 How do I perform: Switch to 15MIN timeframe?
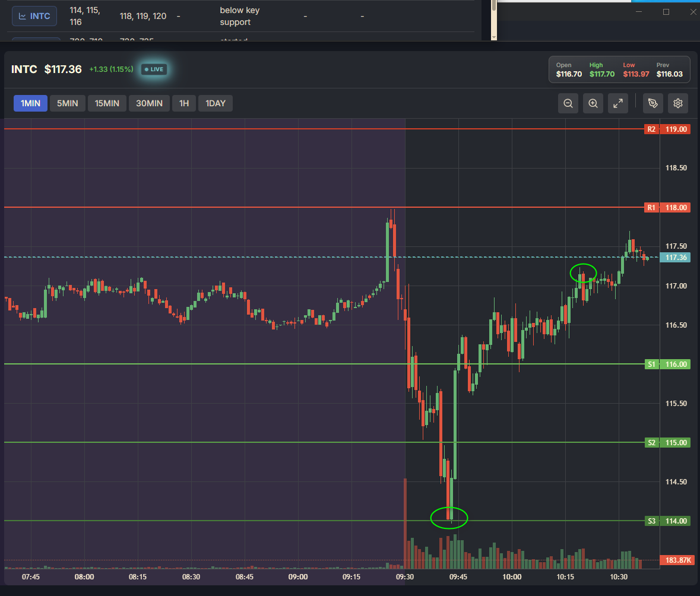tap(107, 103)
